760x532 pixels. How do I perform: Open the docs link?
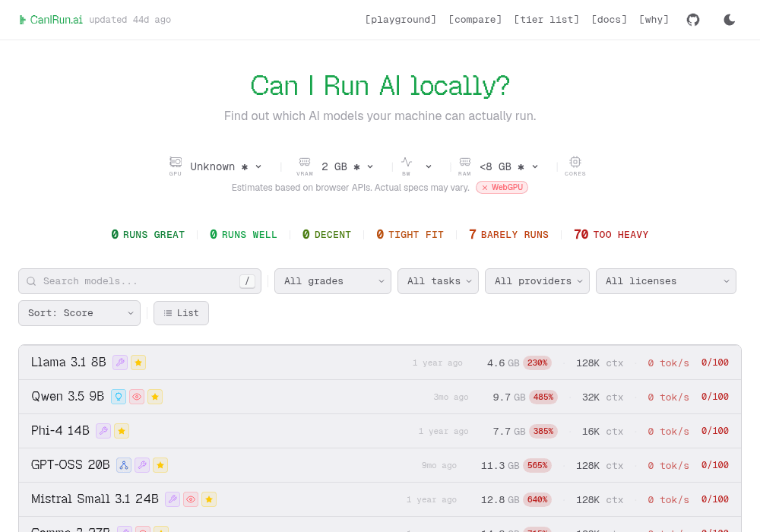coord(609,20)
